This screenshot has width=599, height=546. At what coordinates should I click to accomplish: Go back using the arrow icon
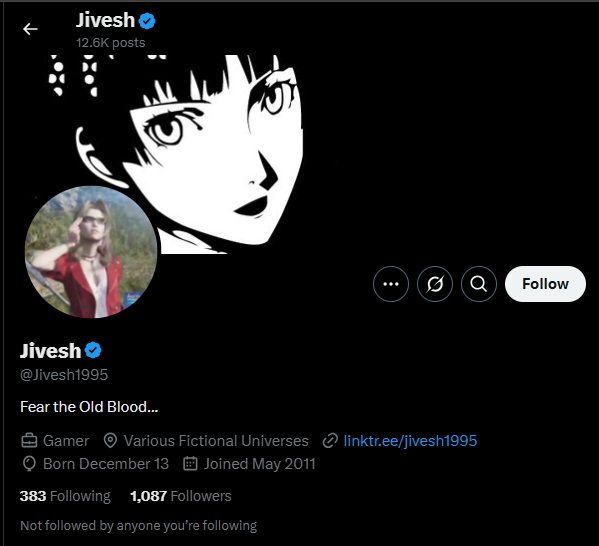click(30, 29)
